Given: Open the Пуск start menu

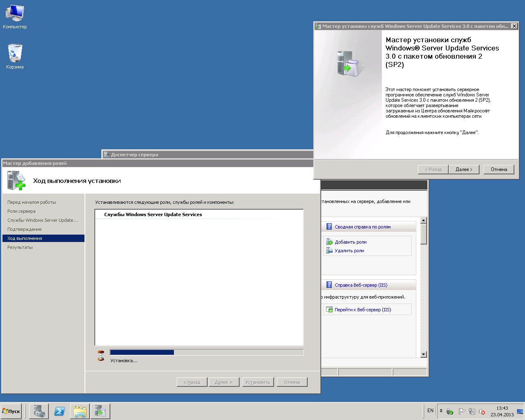Looking at the screenshot, I should pos(11,411).
